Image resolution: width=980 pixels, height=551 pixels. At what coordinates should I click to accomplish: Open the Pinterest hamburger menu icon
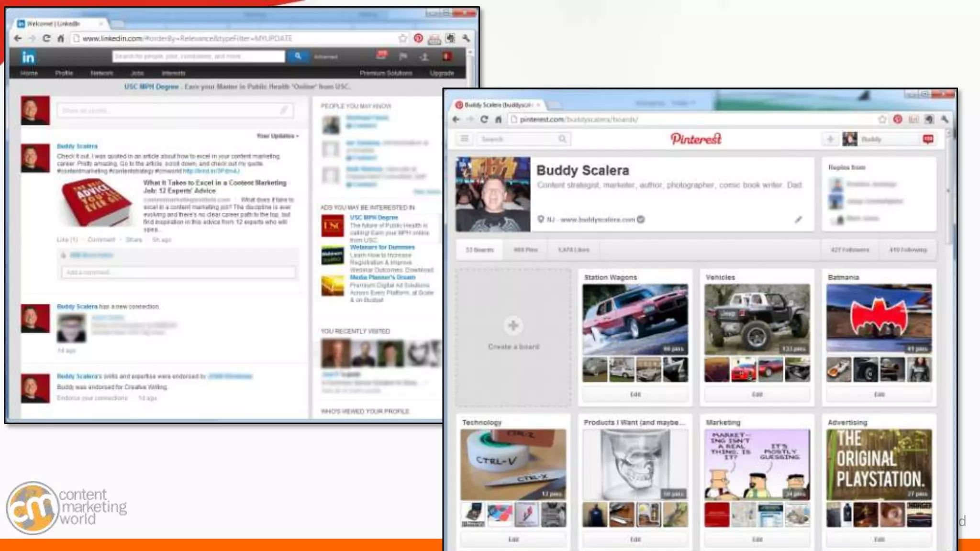click(464, 139)
